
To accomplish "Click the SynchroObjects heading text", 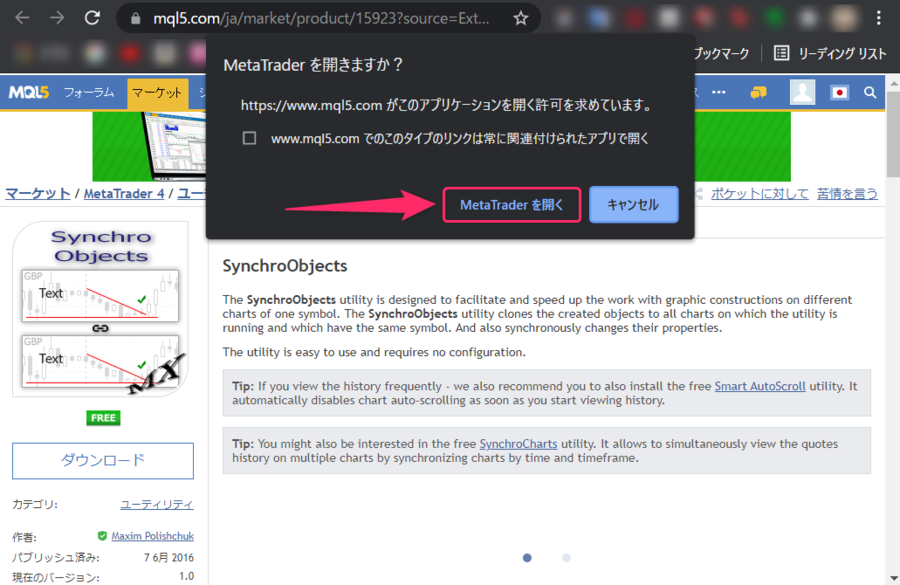I will pyautogui.click(x=285, y=266).
